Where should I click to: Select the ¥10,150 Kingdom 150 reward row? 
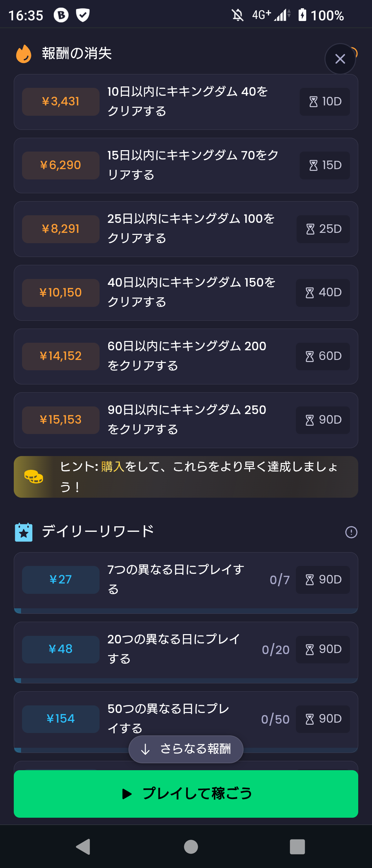(x=186, y=293)
